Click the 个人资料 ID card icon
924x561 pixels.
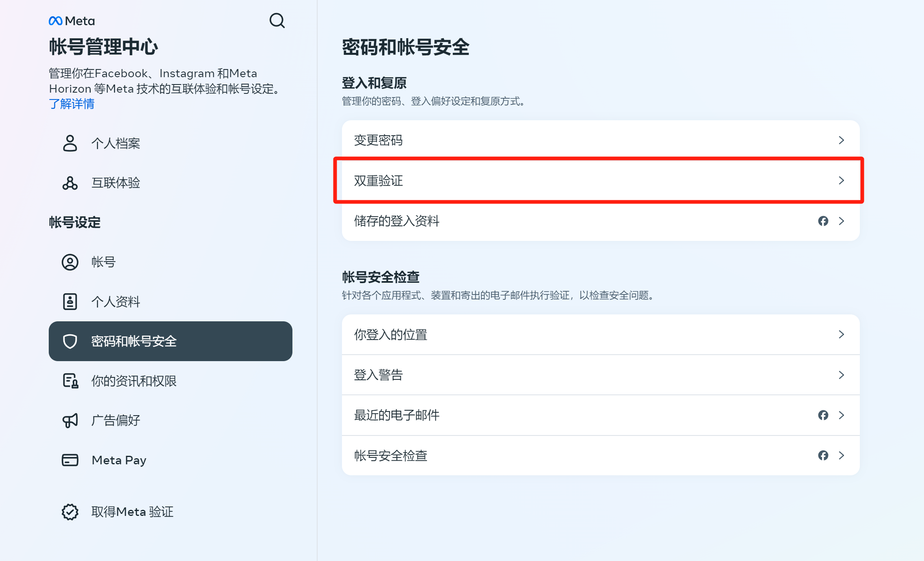70,301
